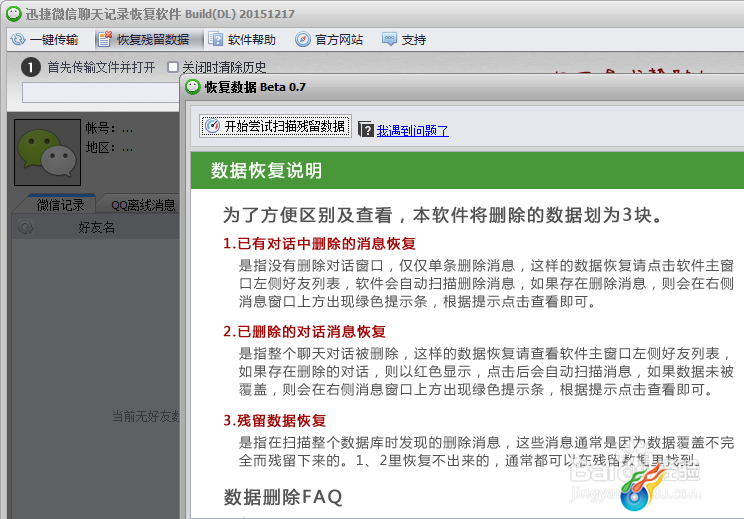Click the 软件帮助 help icon
The image size is (744, 519).
216,39
